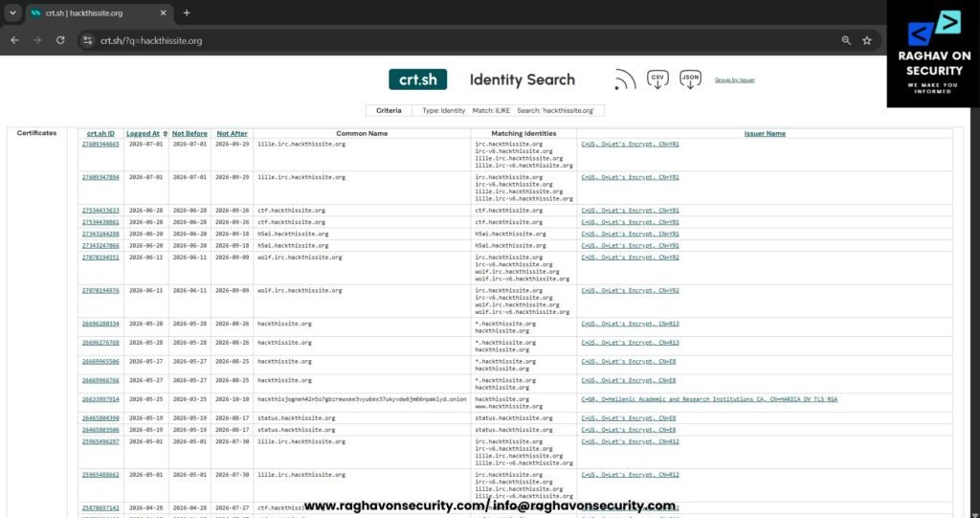This screenshot has height=518, width=980.
Task: Open tab search dropdown arrow
Action: (x=12, y=12)
